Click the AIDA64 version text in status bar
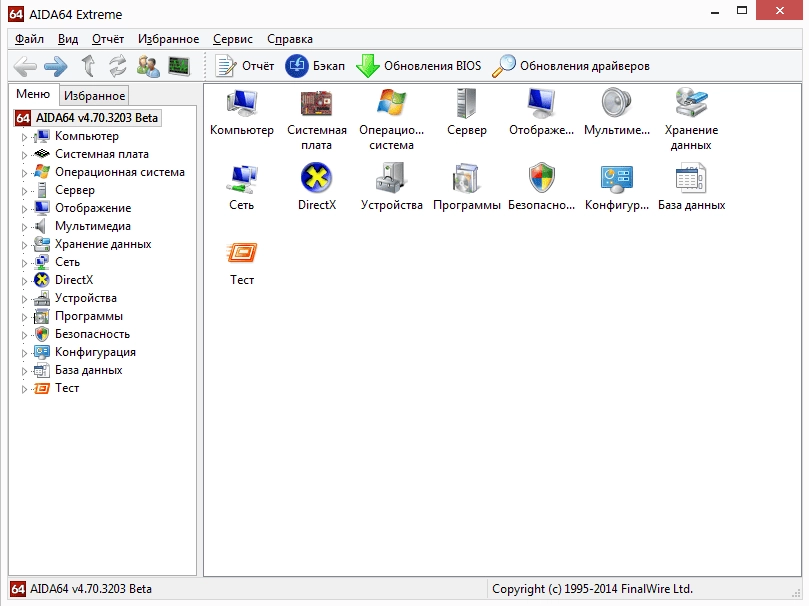809x606 pixels. [91, 589]
